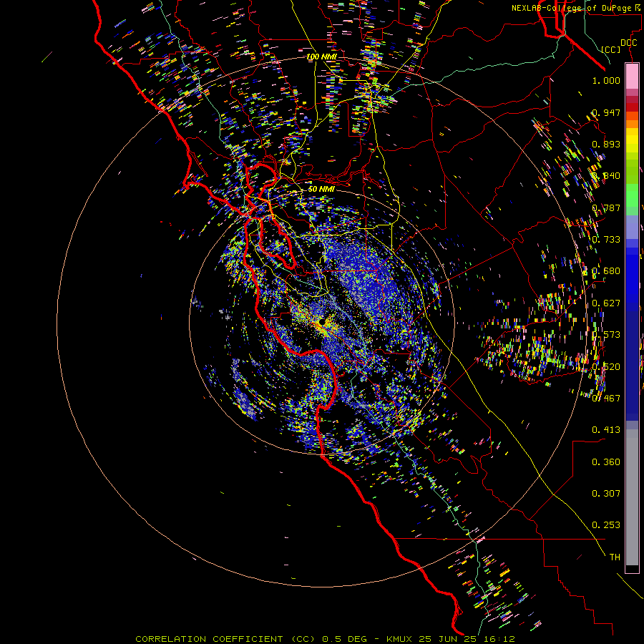Select the 0.627 scale value

pos(606,303)
